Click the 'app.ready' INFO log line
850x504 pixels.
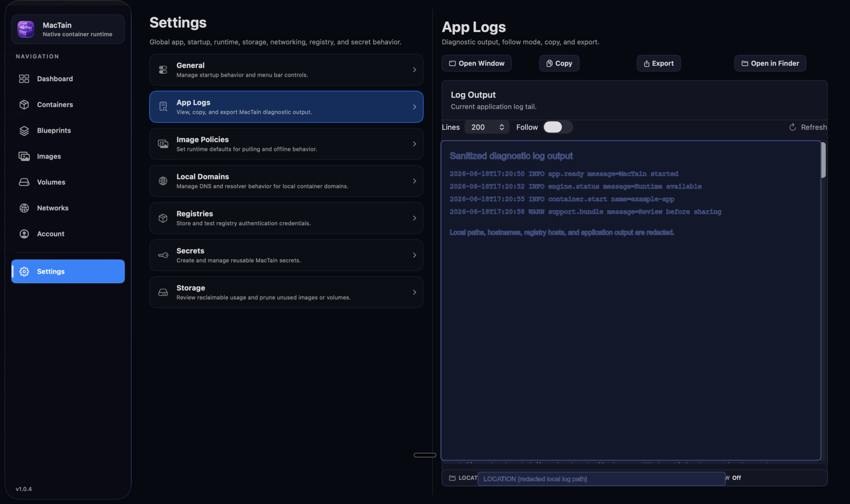[x=564, y=174]
